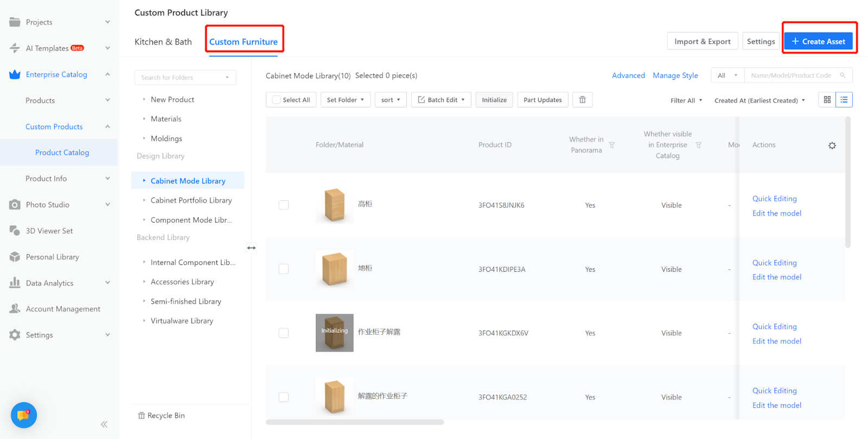This screenshot has width=868, height=439.
Task: Collapse the left sidebar with double-chevron
Action: click(104, 424)
